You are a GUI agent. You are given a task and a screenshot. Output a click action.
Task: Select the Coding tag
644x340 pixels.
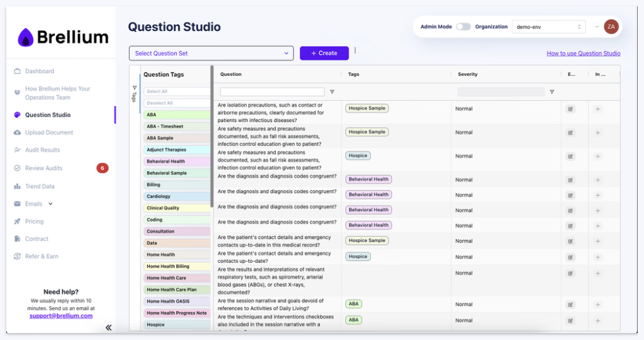177,220
